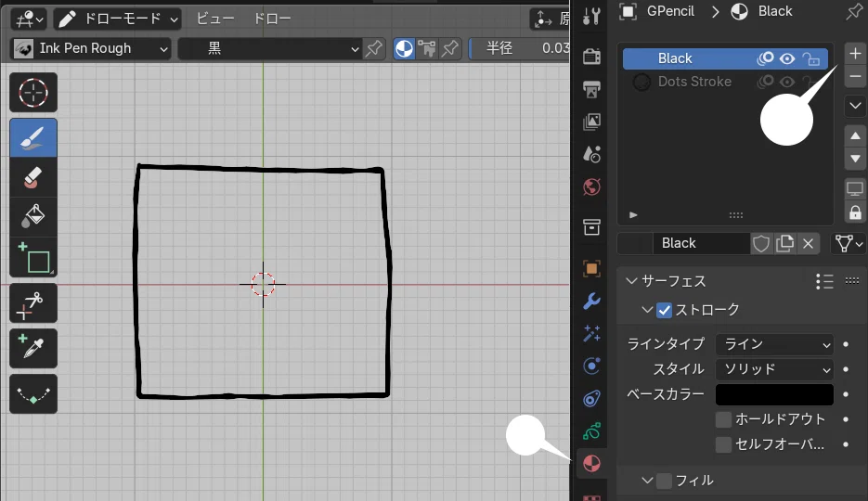Select the Fill bucket tool

pos(33,217)
